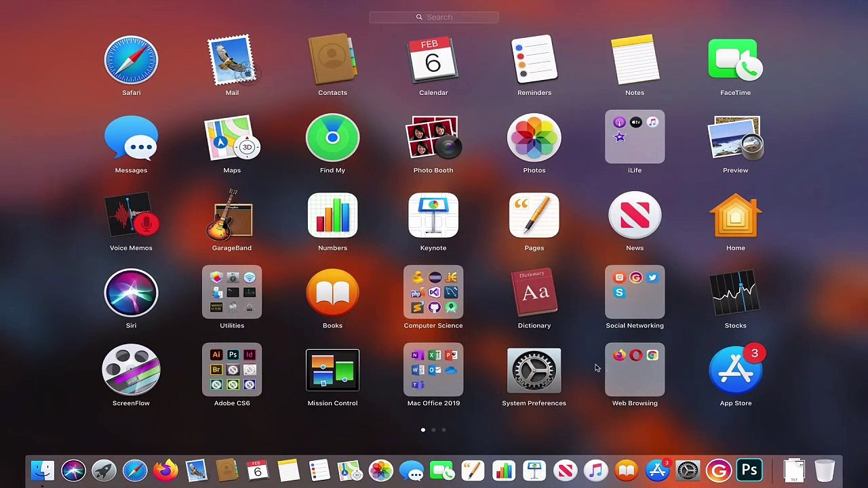Launch Messages from the Dock
The height and width of the screenshot is (488, 868).
tap(412, 470)
